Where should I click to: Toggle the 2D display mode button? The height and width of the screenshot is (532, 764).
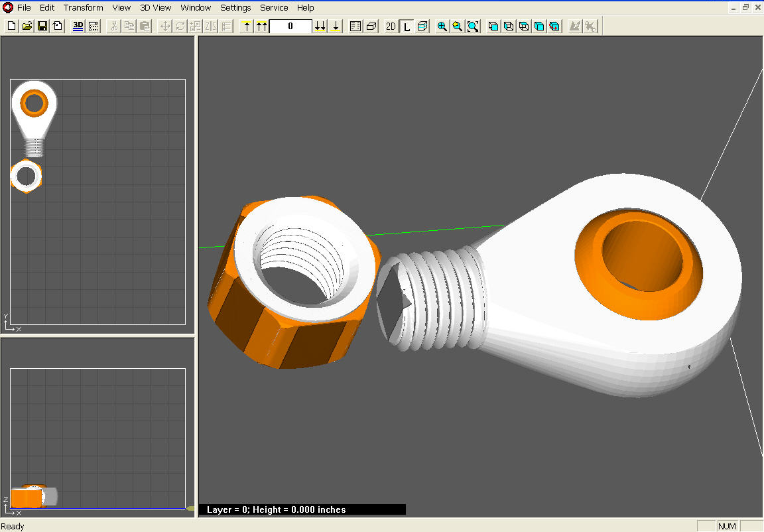(x=391, y=26)
